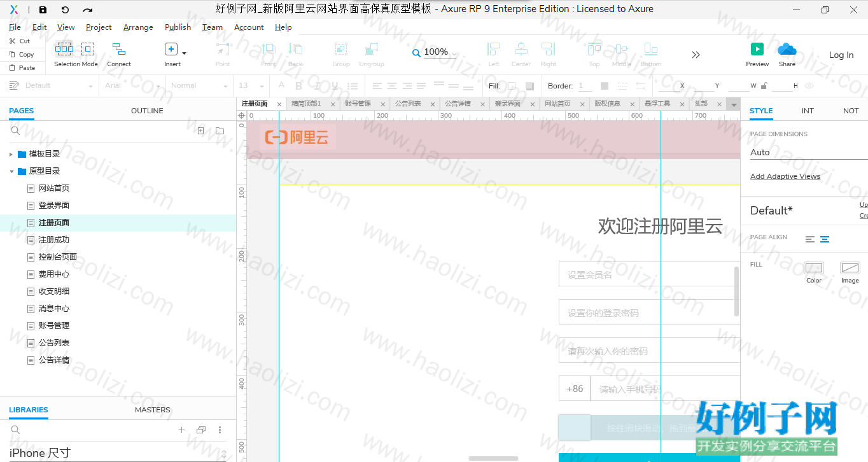Click the Insert plus icon
The height and width of the screenshot is (462, 868).
click(x=171, y=49)
